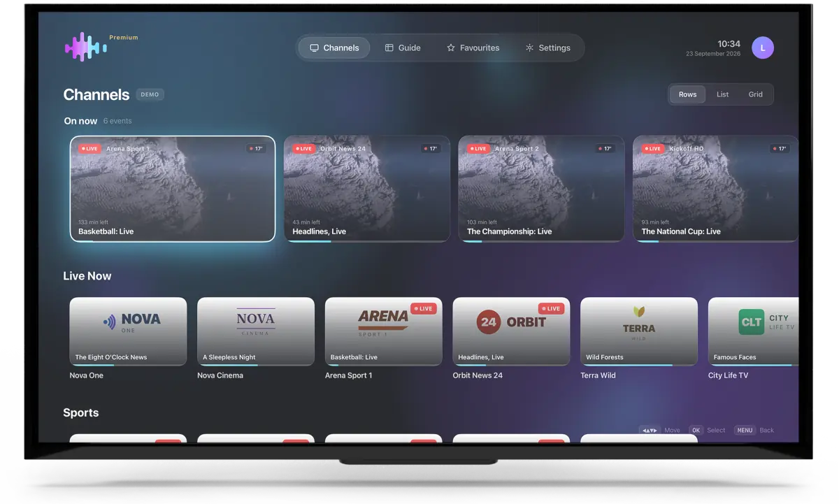Viewport: 839px width, 504px height.
Task: Open the Favourites tab
Action: click(473, 48)
